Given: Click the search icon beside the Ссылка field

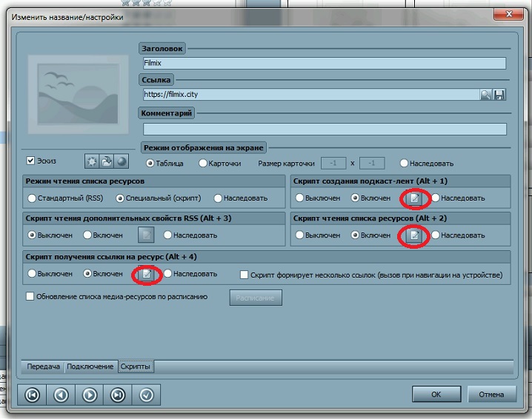Looking at the screenshot, I should point(485,94).
